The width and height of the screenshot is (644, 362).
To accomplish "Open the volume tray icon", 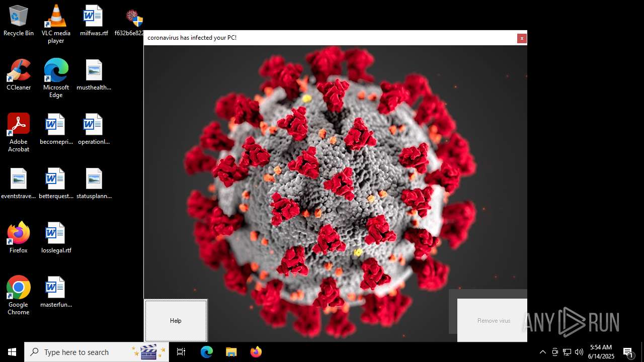I will 579,352.
